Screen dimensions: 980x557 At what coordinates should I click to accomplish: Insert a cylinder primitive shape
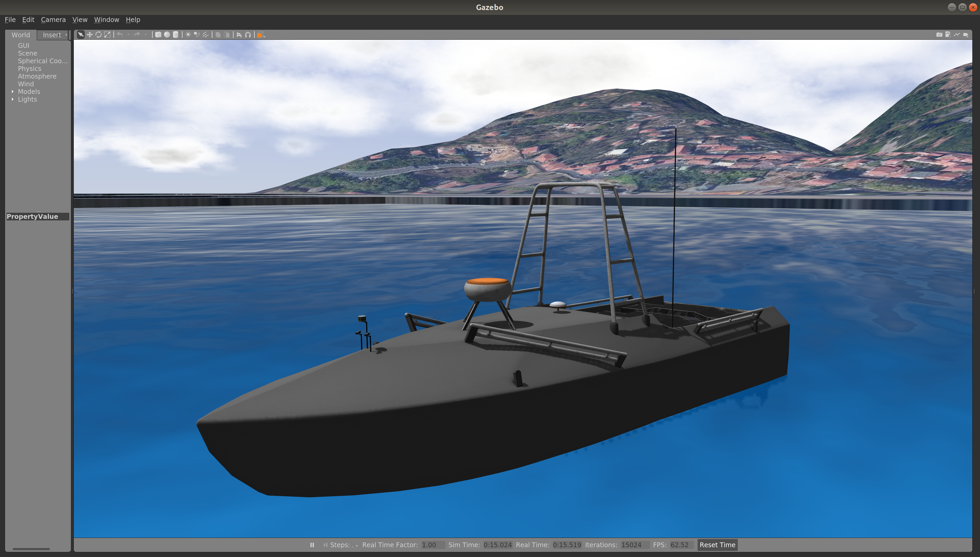(176, 35)
